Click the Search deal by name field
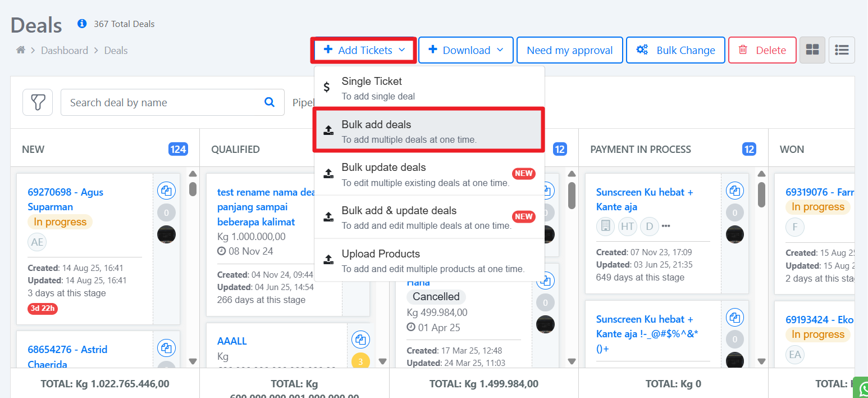 coord(163,102)
